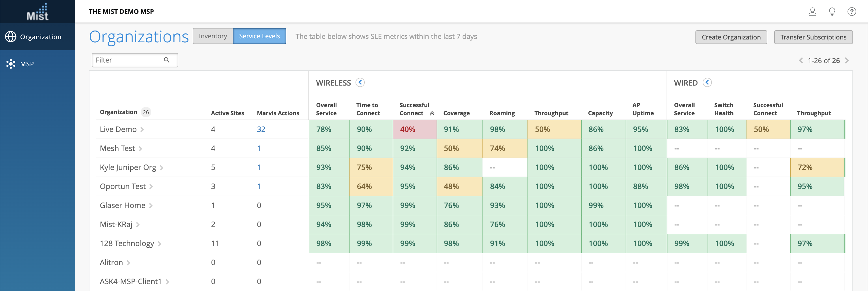Toggle sort on Successful Connect column
The height and width of the screenshot is (291, 868).
click(x=432, y=113)
